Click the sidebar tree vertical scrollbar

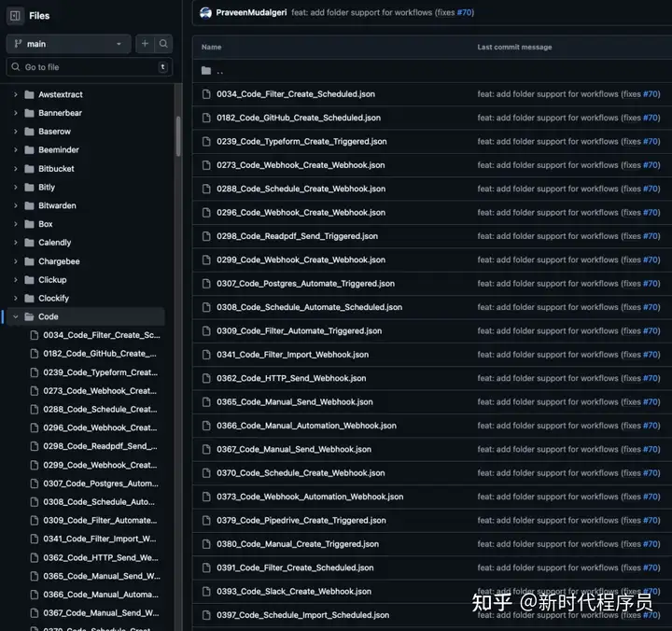(178, 136)
